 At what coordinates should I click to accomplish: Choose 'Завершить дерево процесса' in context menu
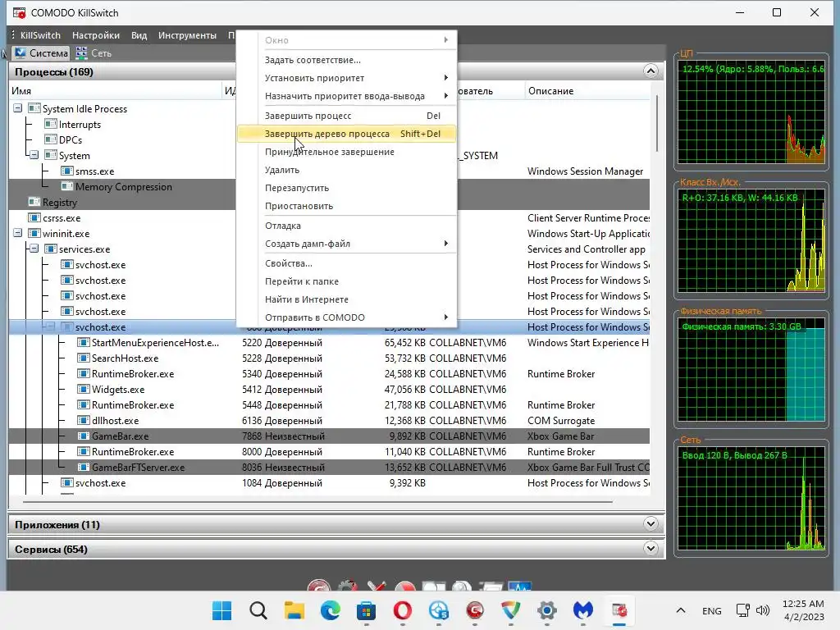click(347, 134)
